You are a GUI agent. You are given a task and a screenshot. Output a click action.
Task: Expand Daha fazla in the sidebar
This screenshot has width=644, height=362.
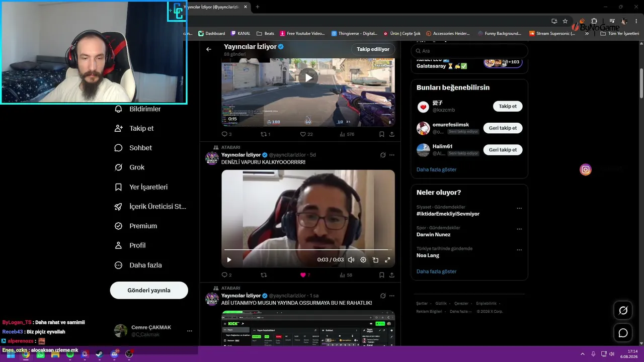(x=138, y=265)
